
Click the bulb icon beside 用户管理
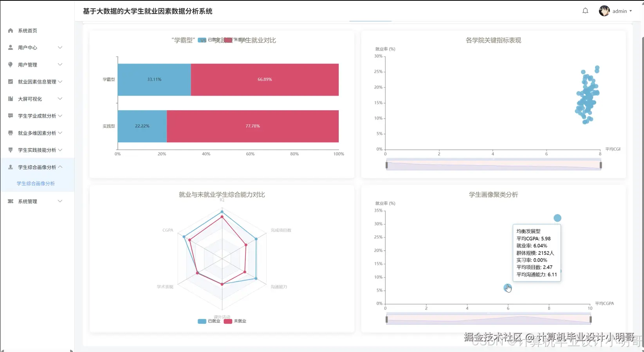[11, 65]
